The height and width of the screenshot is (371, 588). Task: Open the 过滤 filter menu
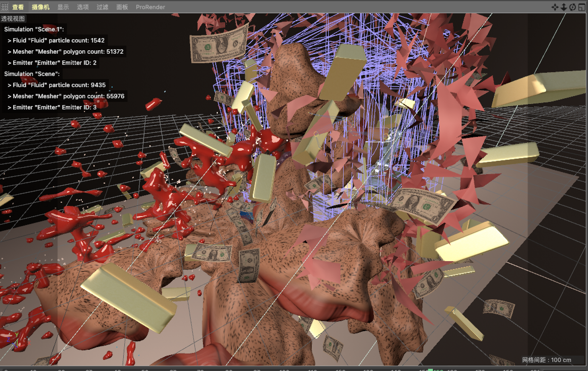click(102, 7)
